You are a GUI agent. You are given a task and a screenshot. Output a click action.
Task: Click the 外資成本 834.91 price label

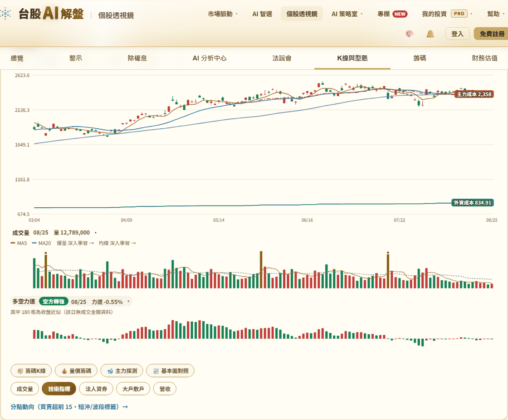tap(473, 203)
